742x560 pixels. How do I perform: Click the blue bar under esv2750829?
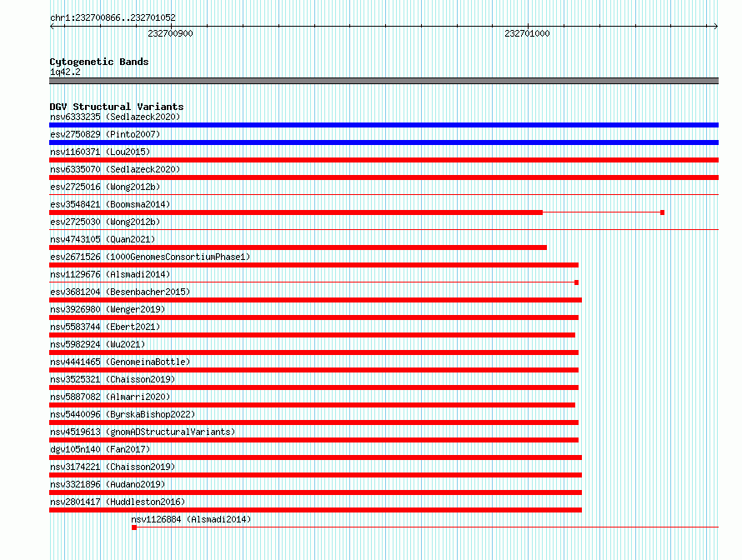[384, 142]
